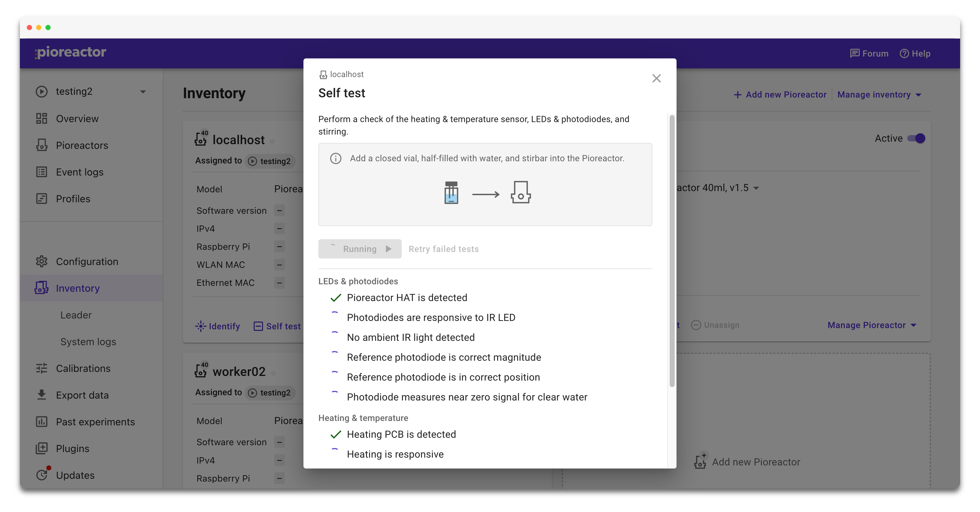Click the Identify blink icon for localhost
980x512 pixels.
click(x=201, y=326)
